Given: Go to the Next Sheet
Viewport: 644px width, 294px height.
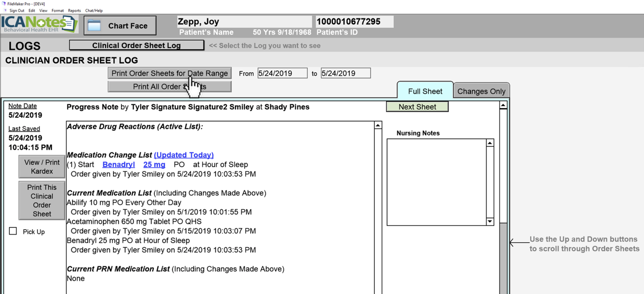Looking at the screenshot, I should click(417, 107).
